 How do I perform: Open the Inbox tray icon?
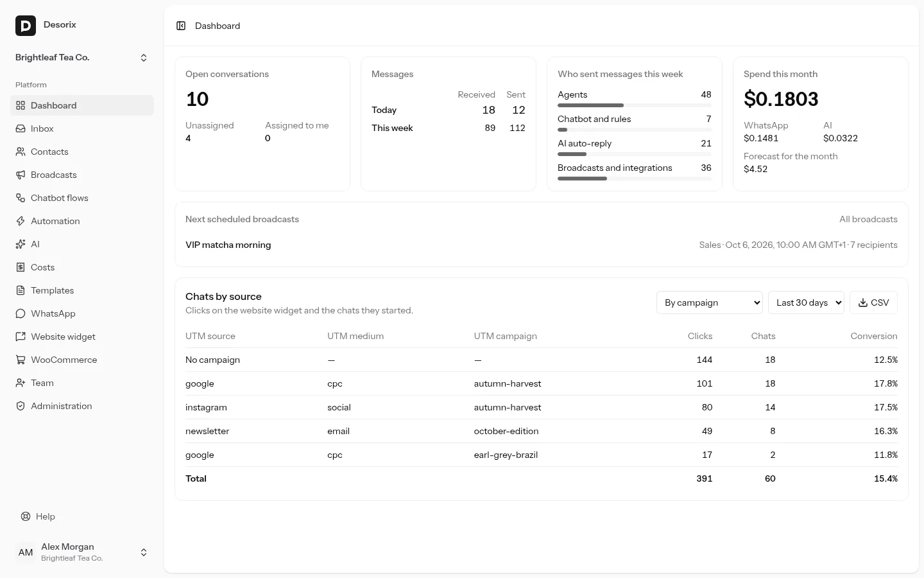[x=21, y=128]
